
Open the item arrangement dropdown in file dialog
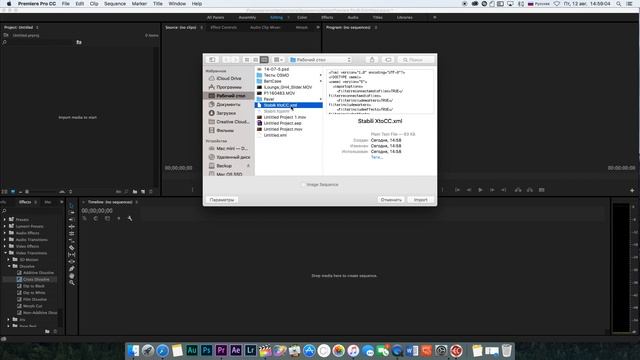[x=278, y=60]
